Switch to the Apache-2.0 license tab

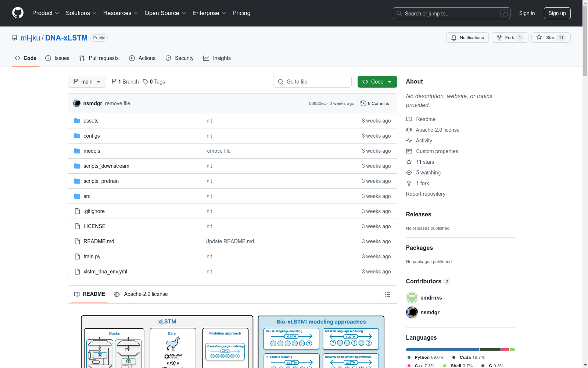pyautogui.click(x=141, y=294)
